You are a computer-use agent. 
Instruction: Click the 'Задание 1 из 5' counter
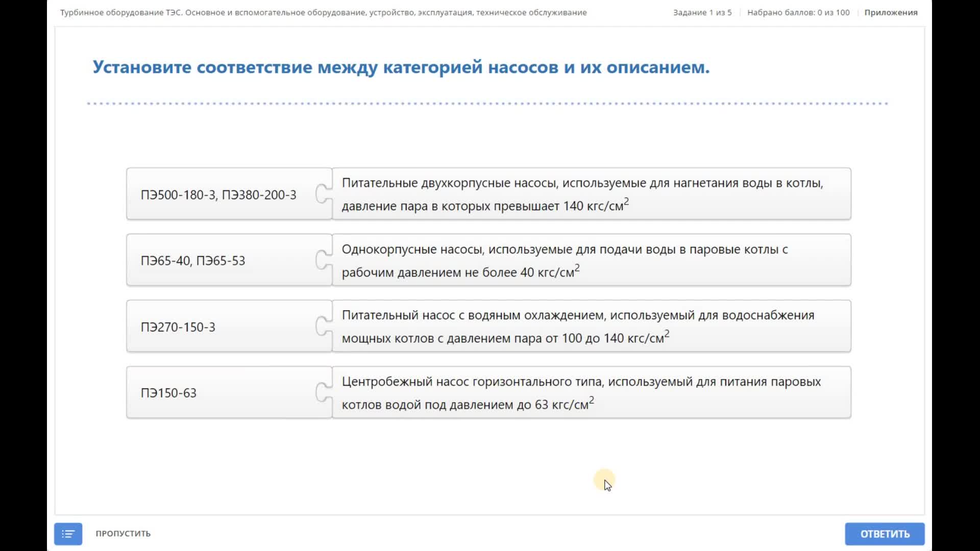point(702,12)
